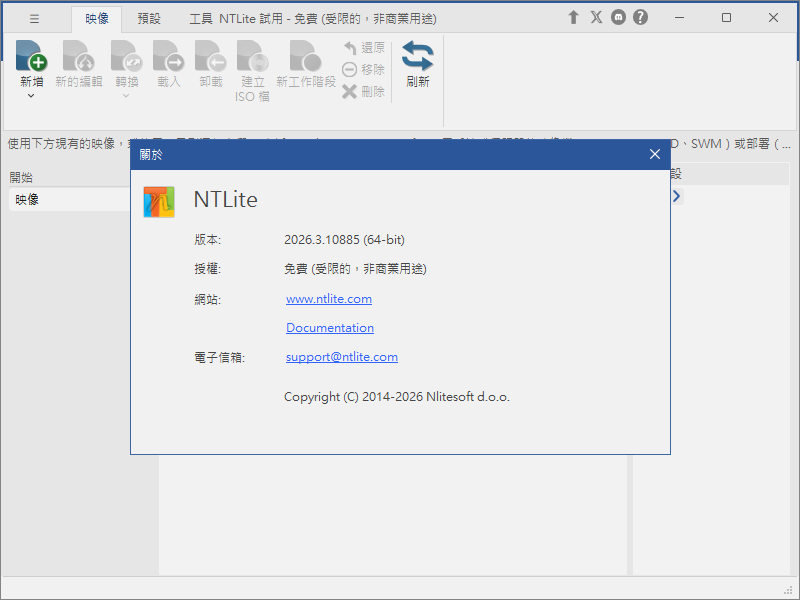
Task: Open the www.ntlite.com link
Action: 329,298
